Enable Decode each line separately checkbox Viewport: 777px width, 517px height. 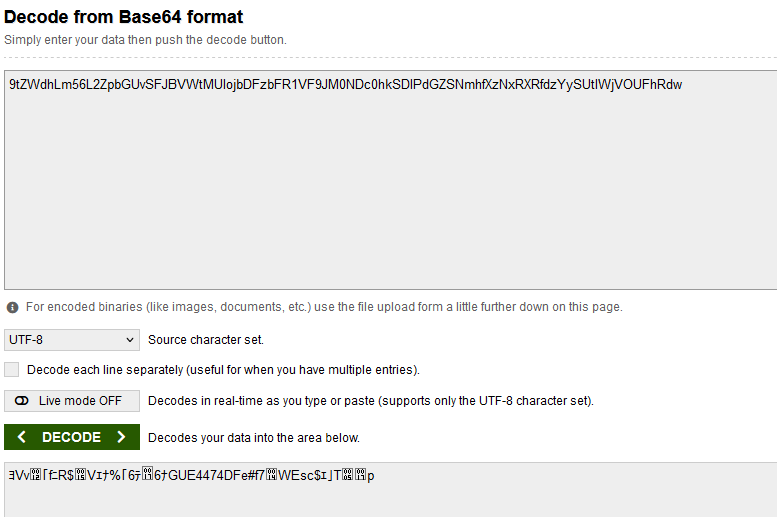click(11, 369)
